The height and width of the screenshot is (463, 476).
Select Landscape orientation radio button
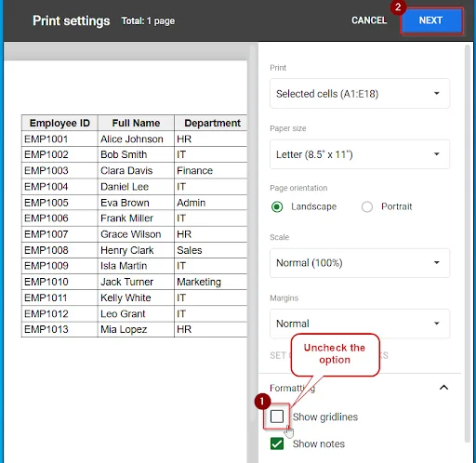(277, 206)
